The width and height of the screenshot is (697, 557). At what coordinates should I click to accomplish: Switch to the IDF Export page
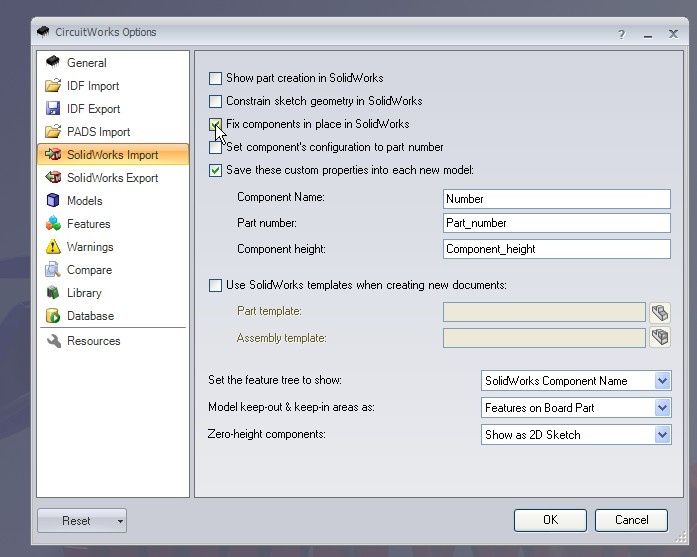(113, 108)
